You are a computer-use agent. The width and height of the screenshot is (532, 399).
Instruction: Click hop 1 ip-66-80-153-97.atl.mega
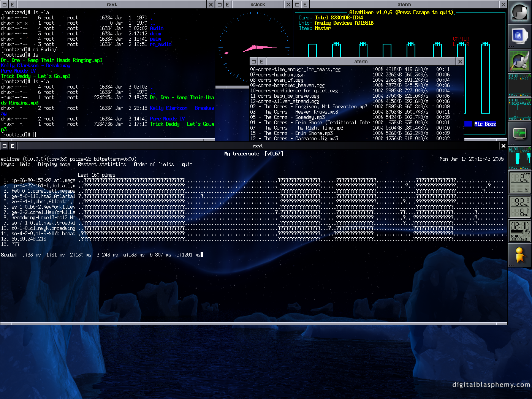click(x=44, y=180)
